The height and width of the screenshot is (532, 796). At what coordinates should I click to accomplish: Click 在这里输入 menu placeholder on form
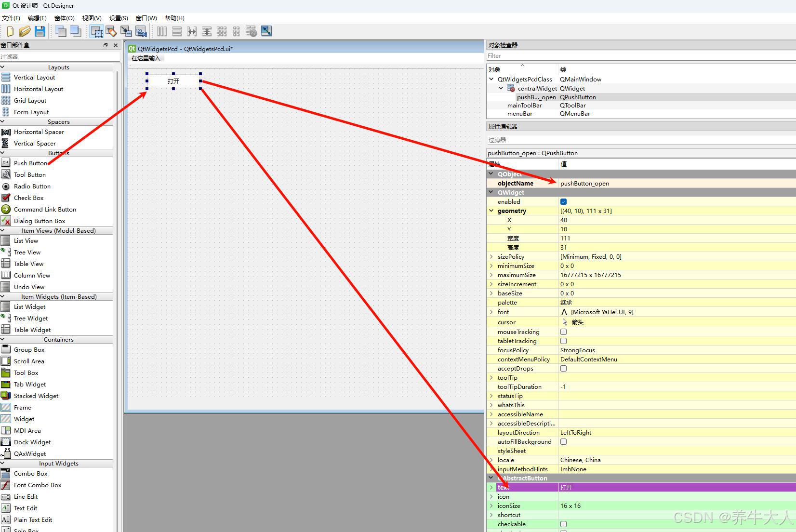[x=146, y=58]
